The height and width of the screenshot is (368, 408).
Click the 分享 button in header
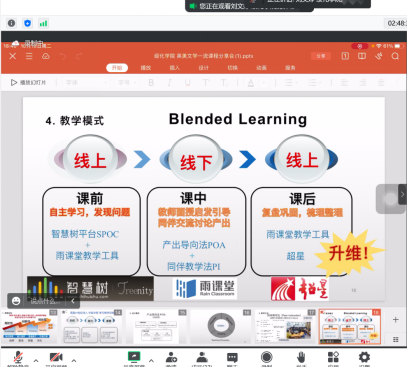pos(321,56)
